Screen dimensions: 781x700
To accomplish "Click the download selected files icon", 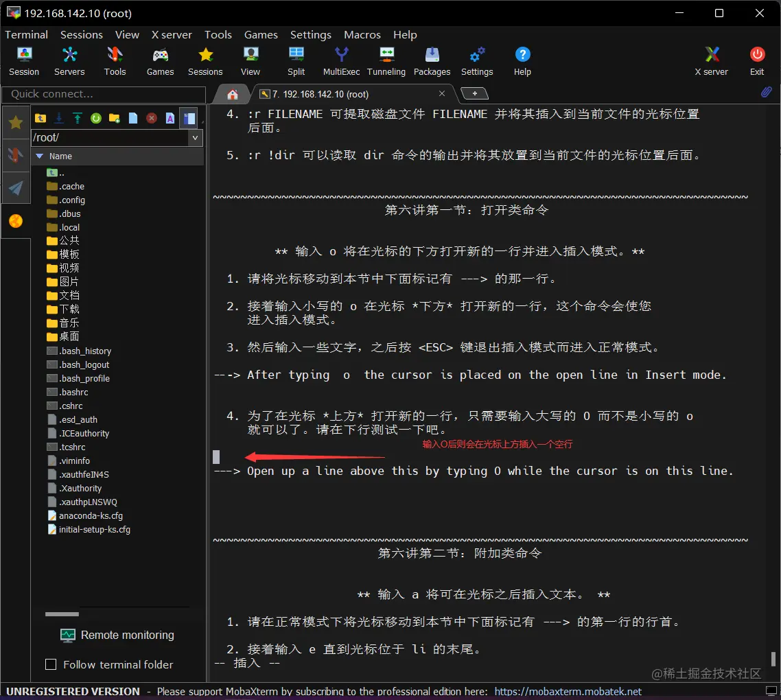I will coord(59,118).
